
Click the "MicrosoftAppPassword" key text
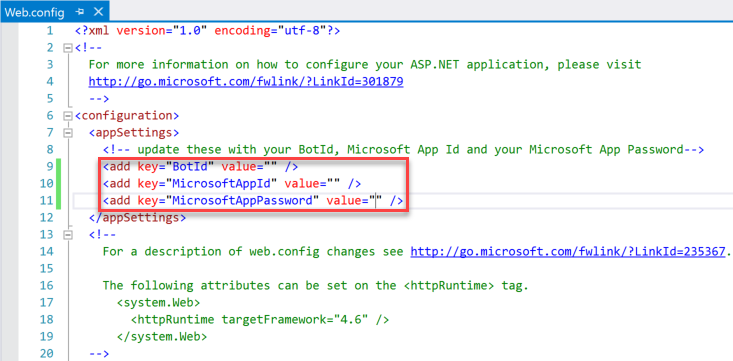click(242, 201)
